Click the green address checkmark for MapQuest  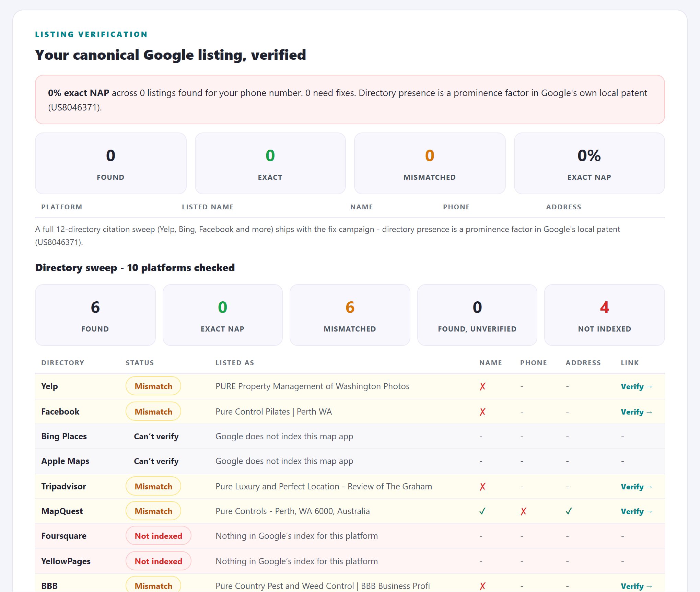pos(569,511)
